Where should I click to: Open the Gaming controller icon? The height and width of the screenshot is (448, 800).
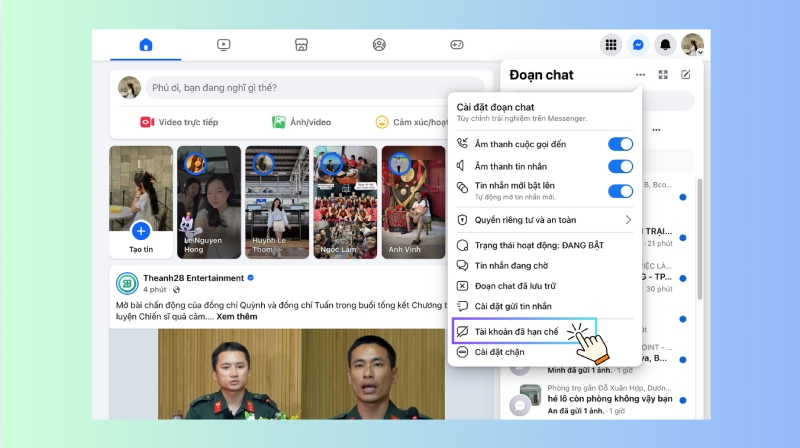(x=456, y=45)
